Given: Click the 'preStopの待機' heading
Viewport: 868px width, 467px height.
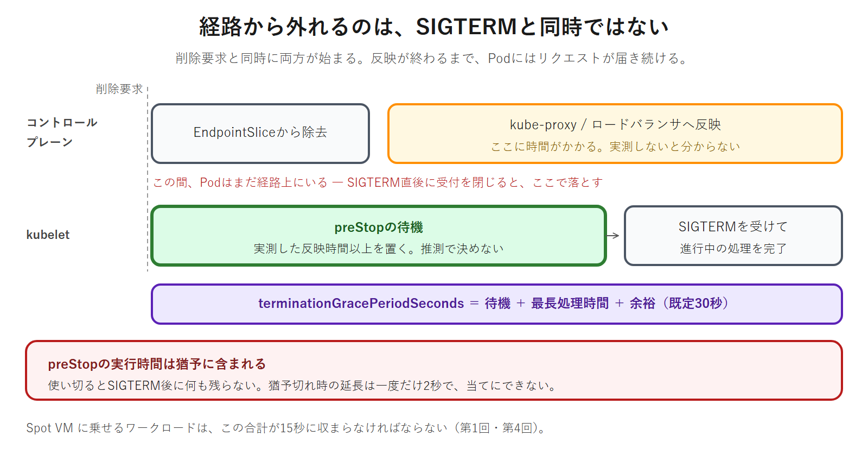Looking at the screenshot, I should click(x=379, y=227).
